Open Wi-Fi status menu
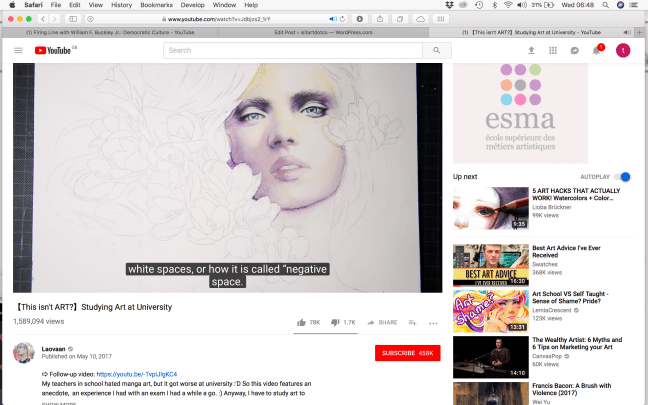 click(x=508, y=5)
